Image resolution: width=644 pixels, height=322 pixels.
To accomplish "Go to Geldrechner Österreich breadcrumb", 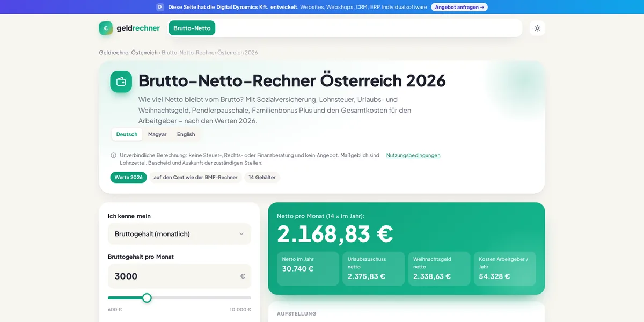I will [128, 53].
